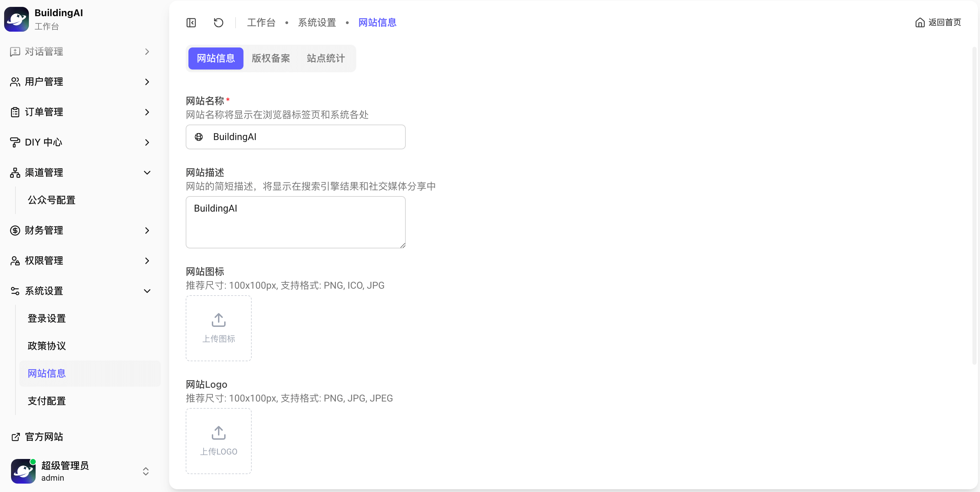Open 官方网站 external link icon

15,437
